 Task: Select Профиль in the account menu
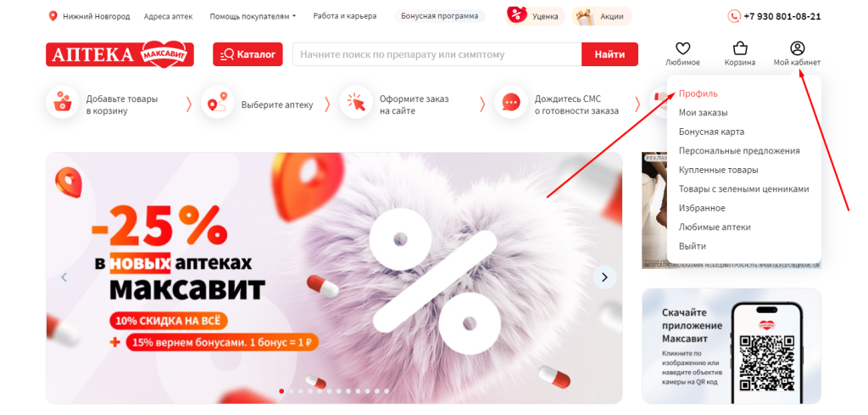pyautogui.click(x=698, y=93)
